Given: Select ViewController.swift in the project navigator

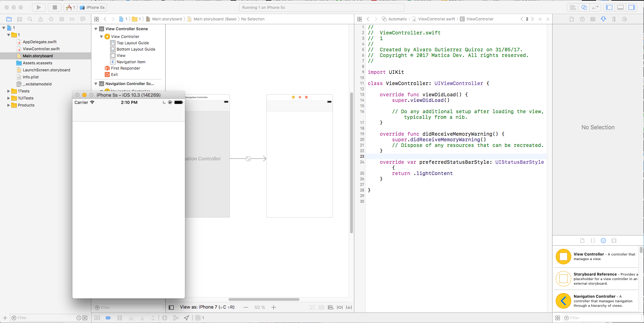Looking at the screenshot, I should click(41, 49).
